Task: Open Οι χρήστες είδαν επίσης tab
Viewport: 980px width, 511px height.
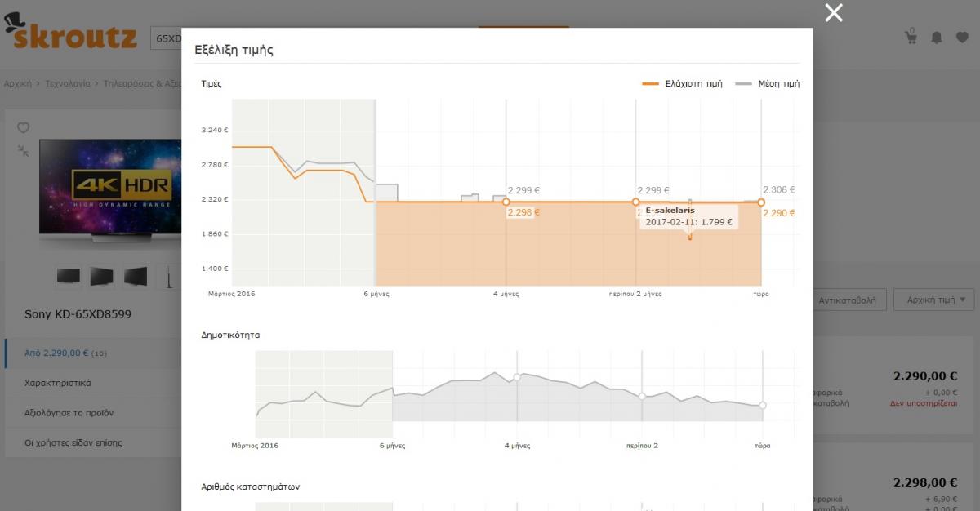Action: (92, 442)
